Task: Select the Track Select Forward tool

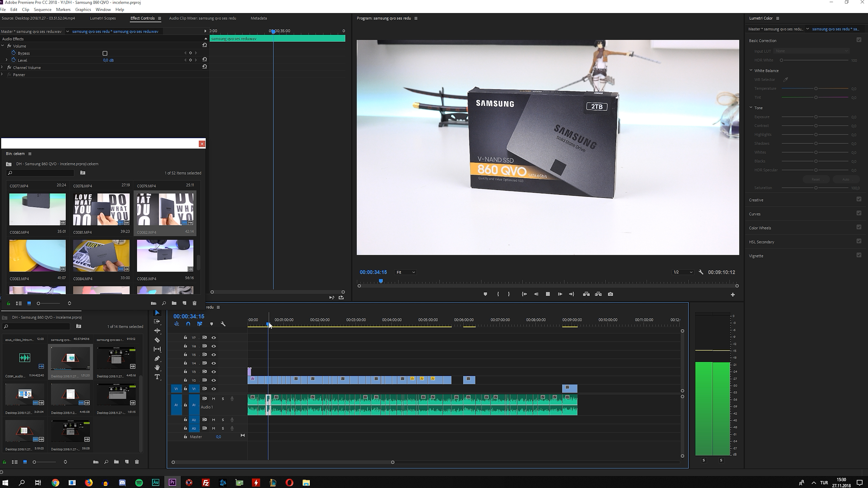Action: (157, 322)
